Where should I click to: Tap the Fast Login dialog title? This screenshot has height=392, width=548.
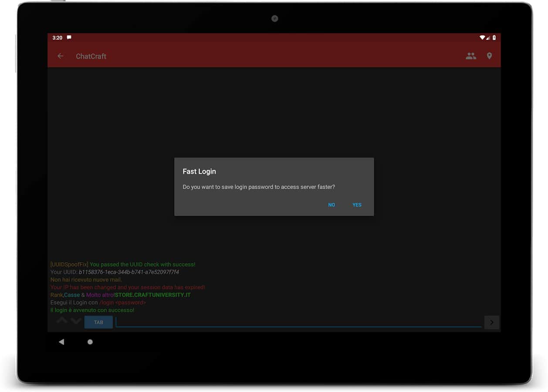coord(199,172)
